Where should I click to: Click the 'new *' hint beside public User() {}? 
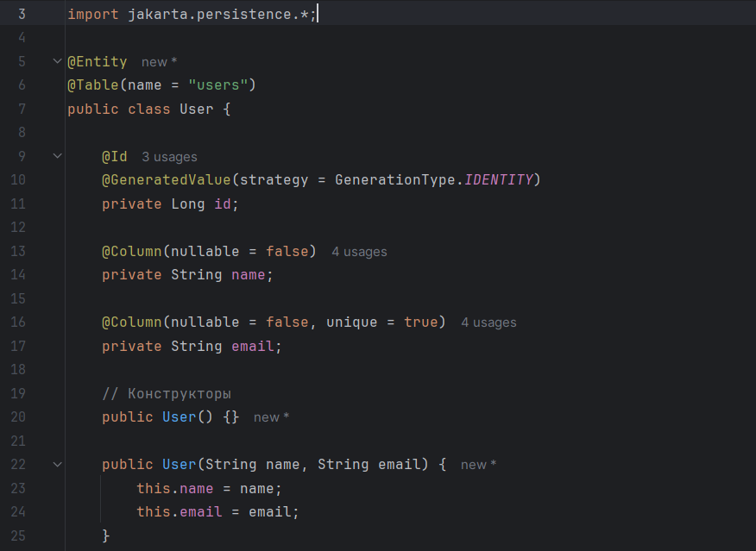click(272, 417)
